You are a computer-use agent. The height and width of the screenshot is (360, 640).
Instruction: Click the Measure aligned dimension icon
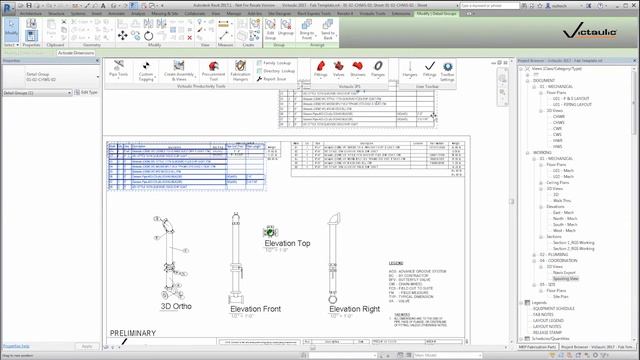pos(223,24)
